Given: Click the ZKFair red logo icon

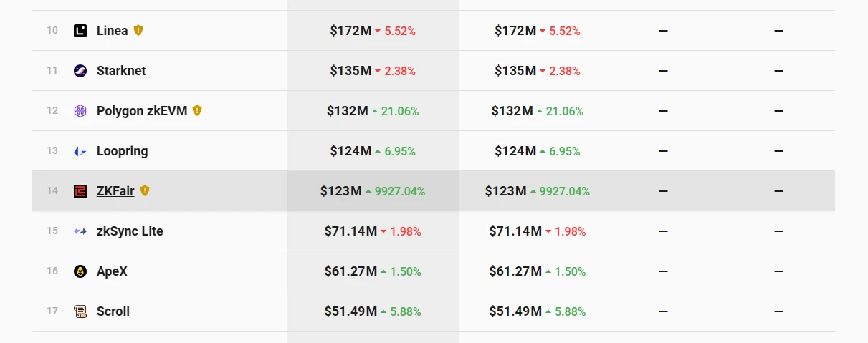Looking at the screenshot, I should tap(80, 191).
